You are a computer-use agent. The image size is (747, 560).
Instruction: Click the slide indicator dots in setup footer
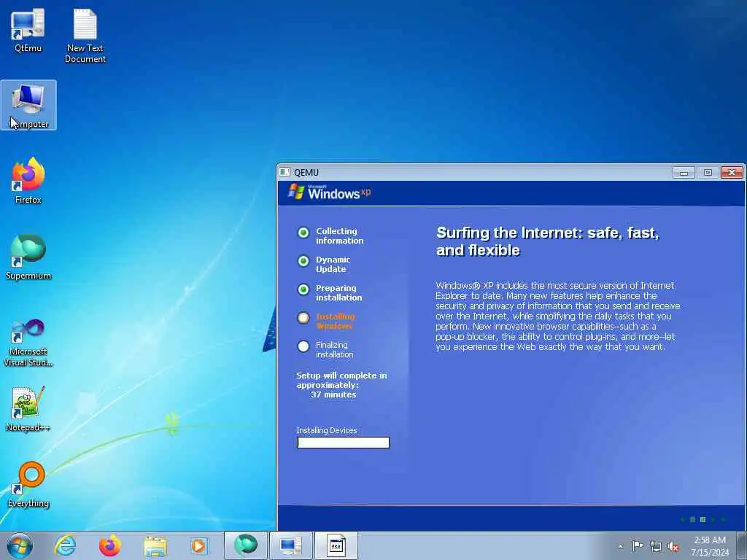[x=703, y=519]
